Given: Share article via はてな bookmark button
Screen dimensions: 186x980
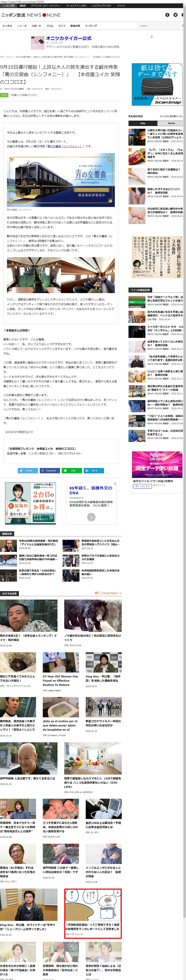Looking at the screenshot, I should [x=94, y=471].
